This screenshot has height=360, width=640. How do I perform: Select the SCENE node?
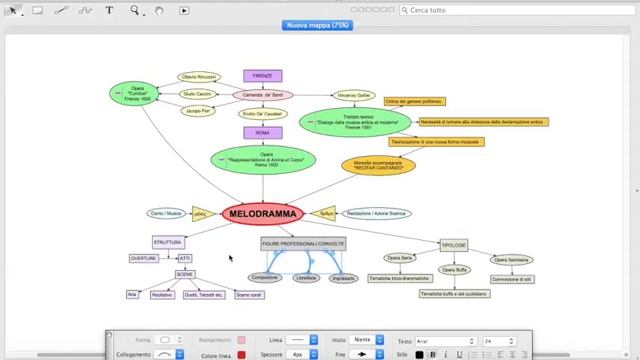185,274
